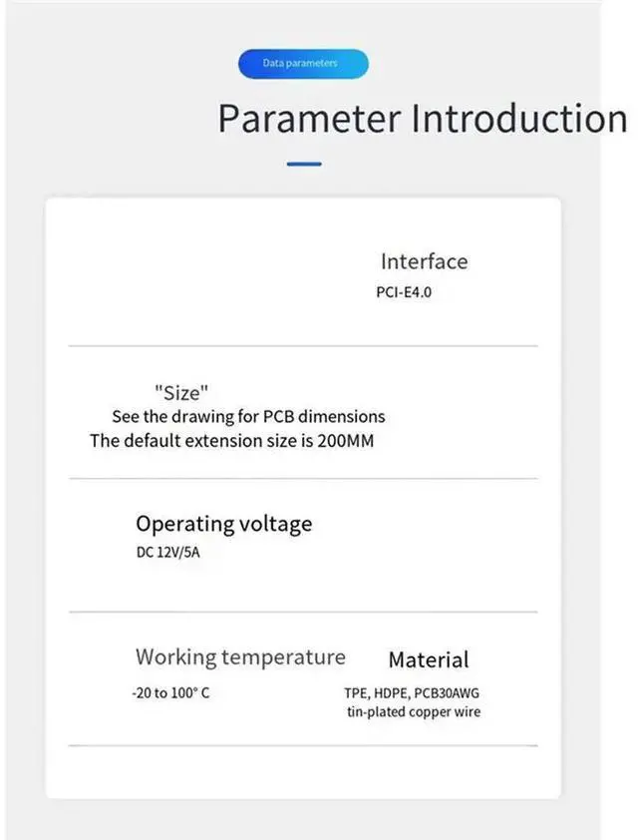This screenshot has height=840, width=638.
Task: Click the Working temperature heading
Action: pos(240,657)
